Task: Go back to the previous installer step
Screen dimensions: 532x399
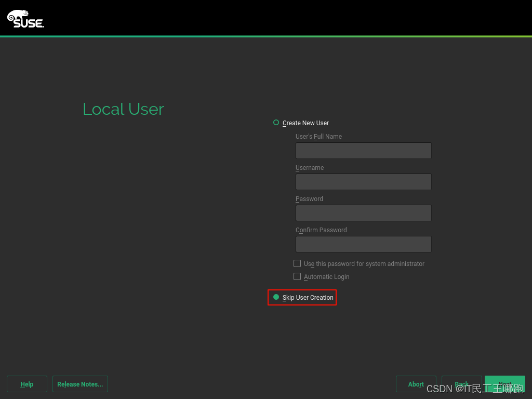Action: pos(461,384)
